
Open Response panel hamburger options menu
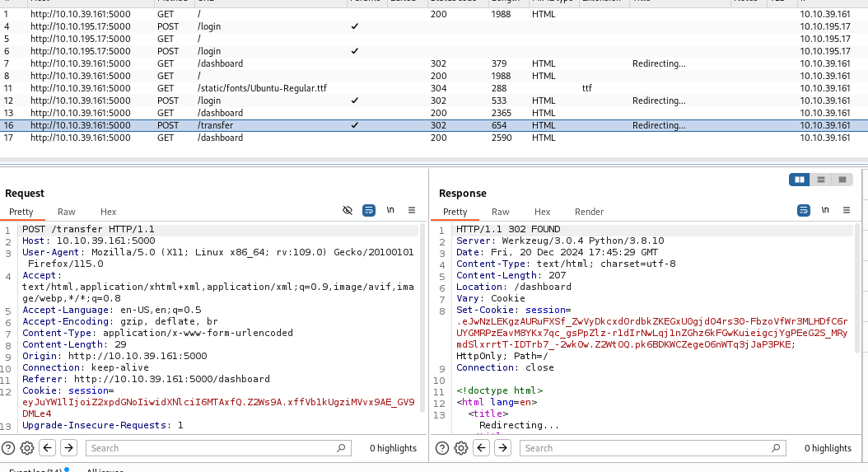click(846, 211)
